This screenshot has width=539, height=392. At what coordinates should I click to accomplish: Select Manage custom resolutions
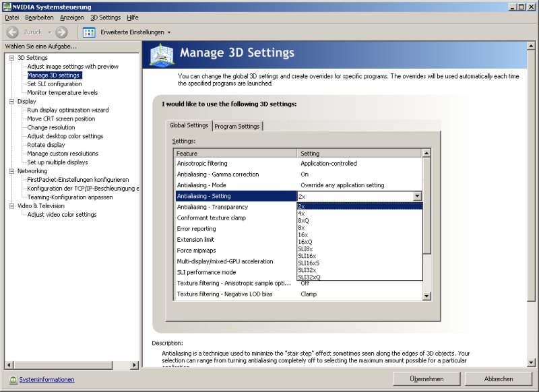click(63, 154)
